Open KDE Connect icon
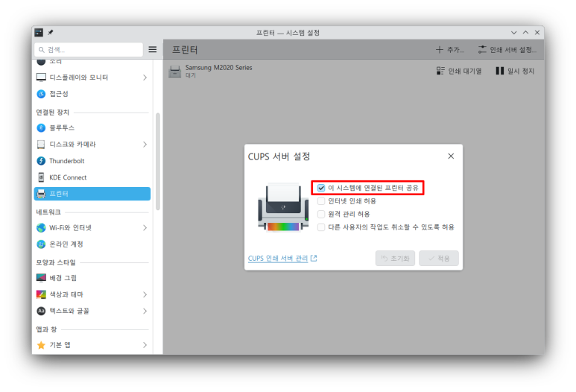Image resolution: width=576 pixels, height=392 pixels. (x=41, y=177)
